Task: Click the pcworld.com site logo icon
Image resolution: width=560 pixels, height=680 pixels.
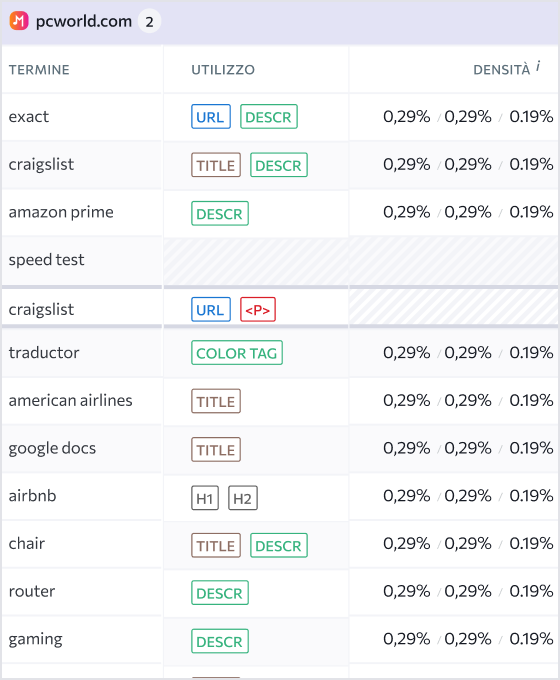Action: pos(19,21)
